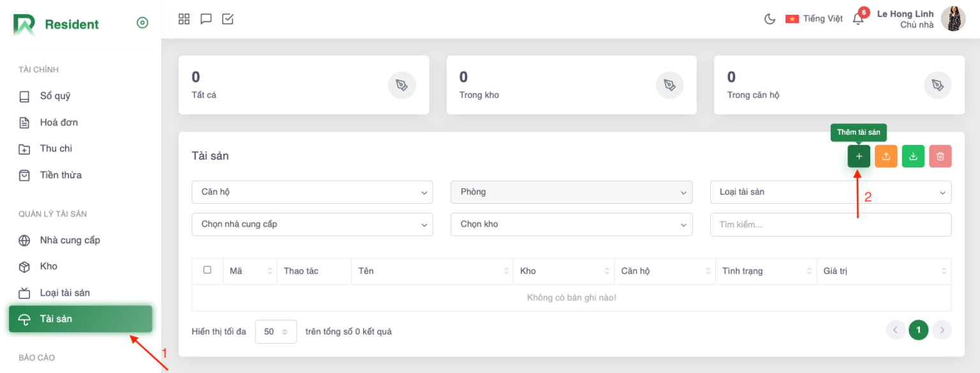Screen dimensions: 980x373
Task: Click the red trash delete button
Action: 940,156
